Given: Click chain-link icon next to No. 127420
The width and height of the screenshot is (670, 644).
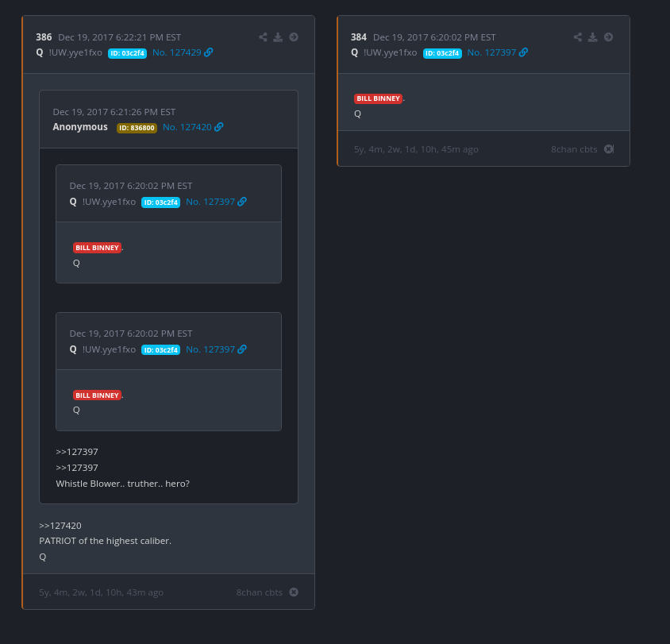Looking at the screenshot, I should [219, 127].
